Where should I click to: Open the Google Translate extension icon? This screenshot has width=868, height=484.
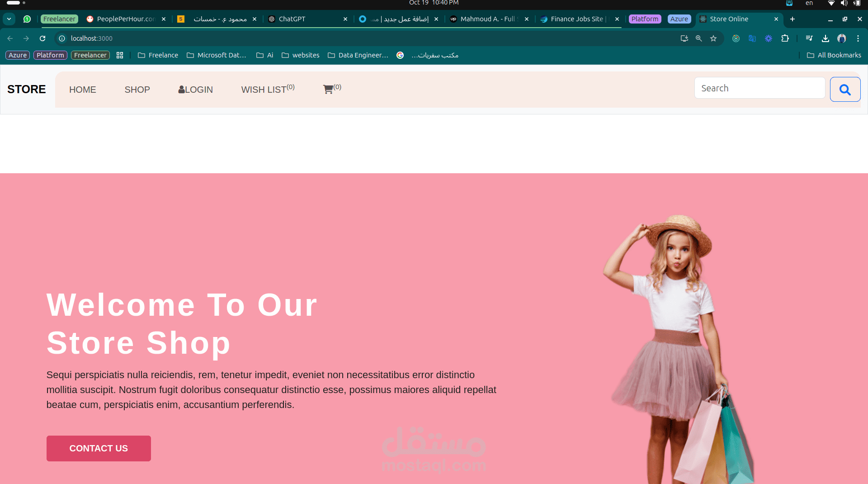click(x=752, y=38)
